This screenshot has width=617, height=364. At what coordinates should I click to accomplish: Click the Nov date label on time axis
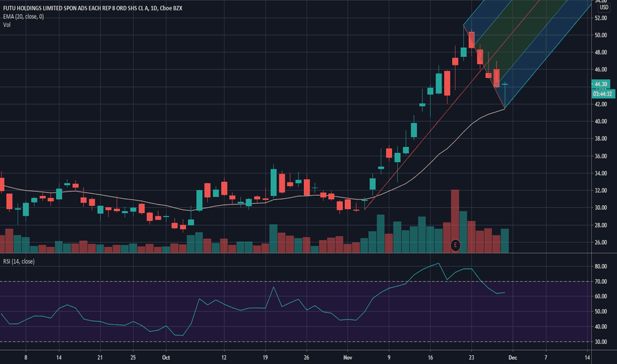click(x=348, y=357)
